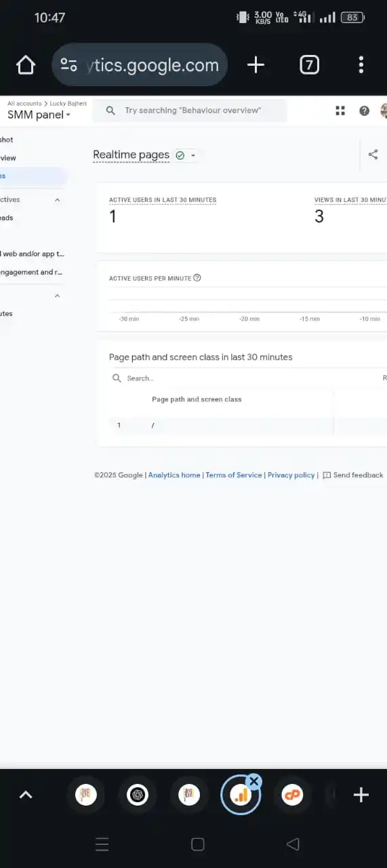Viewport: 387px width, 868px height.
Task: Open Google apps grid icon
Action: [x=340, y=111]
